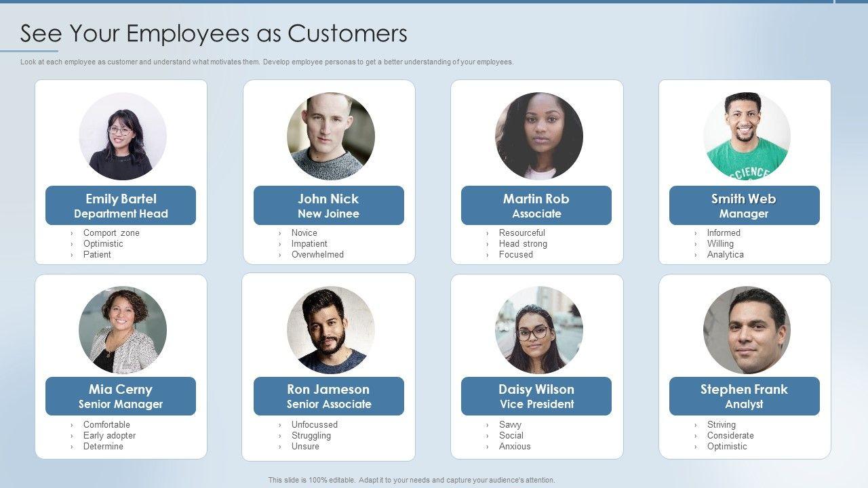The image size is (868, 488).
Task: Select the subtitle starting "Look at each employee"
Action: click(x=267, y=62)
